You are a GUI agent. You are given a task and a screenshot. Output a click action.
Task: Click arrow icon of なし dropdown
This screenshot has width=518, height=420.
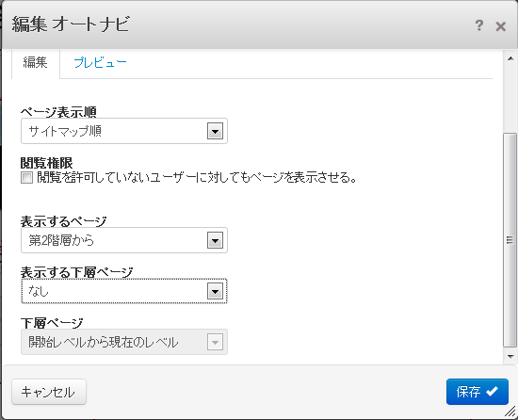[x=215, y=292]
